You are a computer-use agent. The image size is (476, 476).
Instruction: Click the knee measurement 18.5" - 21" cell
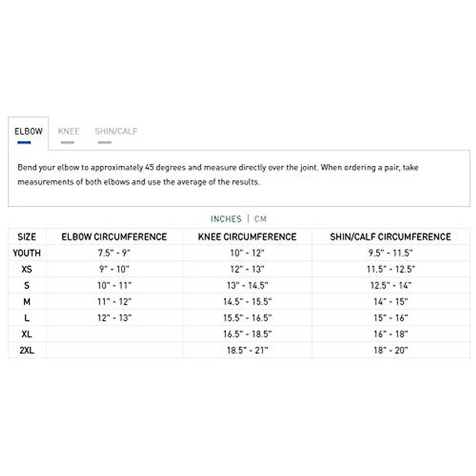[247, 350]
